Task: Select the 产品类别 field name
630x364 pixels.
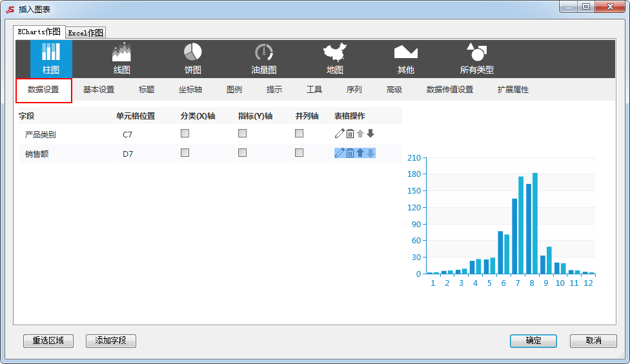Action: [41, 135]
